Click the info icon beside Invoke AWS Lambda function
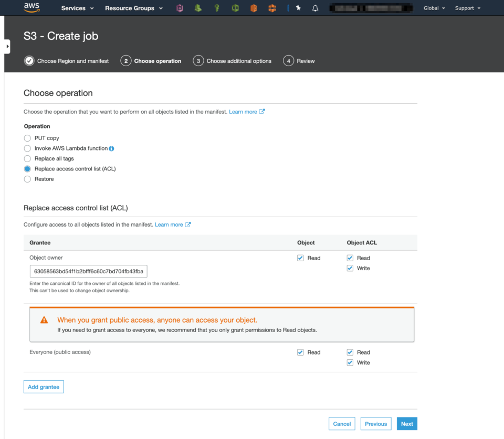The width and height of the screenshot is (504, 439). (111, 148)
